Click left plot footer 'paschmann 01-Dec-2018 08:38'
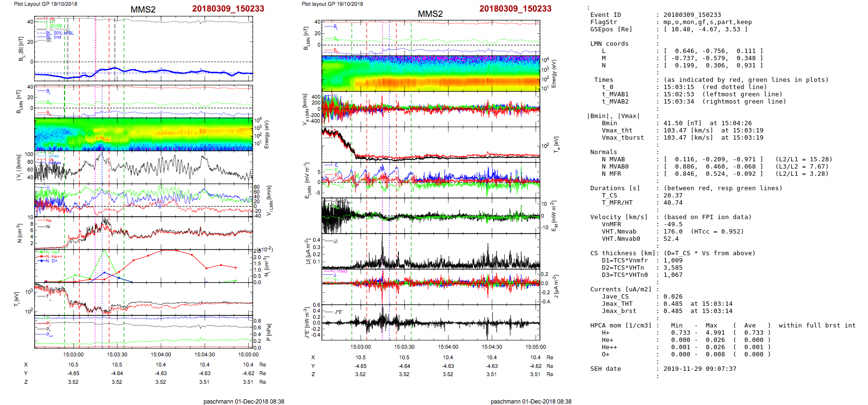This screenshot has height=405, width=868. [x=243, y=401]
